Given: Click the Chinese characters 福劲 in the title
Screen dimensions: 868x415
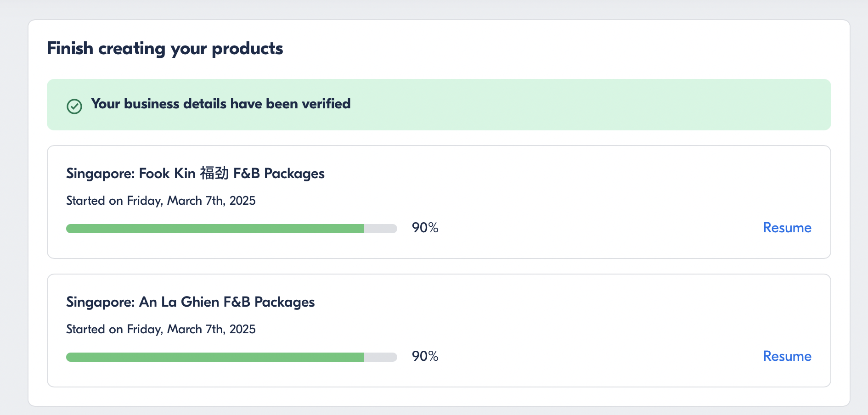Looking at the screenshot, I should click(x=214, y=174).
